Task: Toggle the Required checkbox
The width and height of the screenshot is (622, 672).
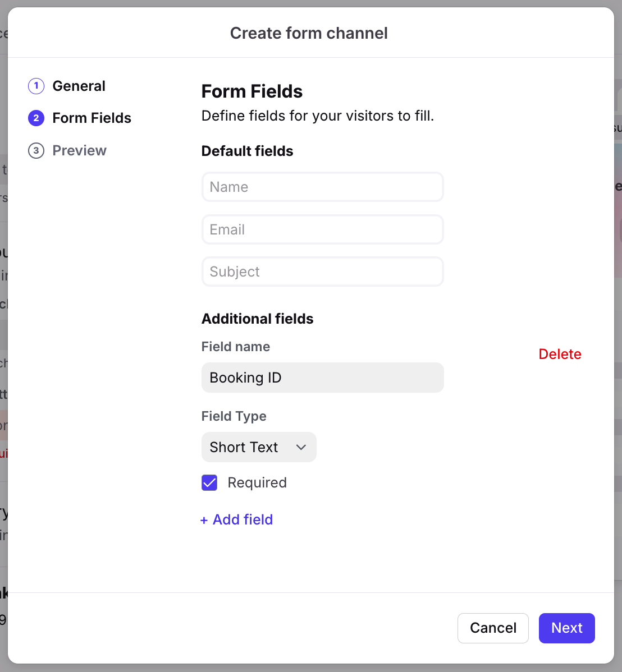Action: point(209,482)
